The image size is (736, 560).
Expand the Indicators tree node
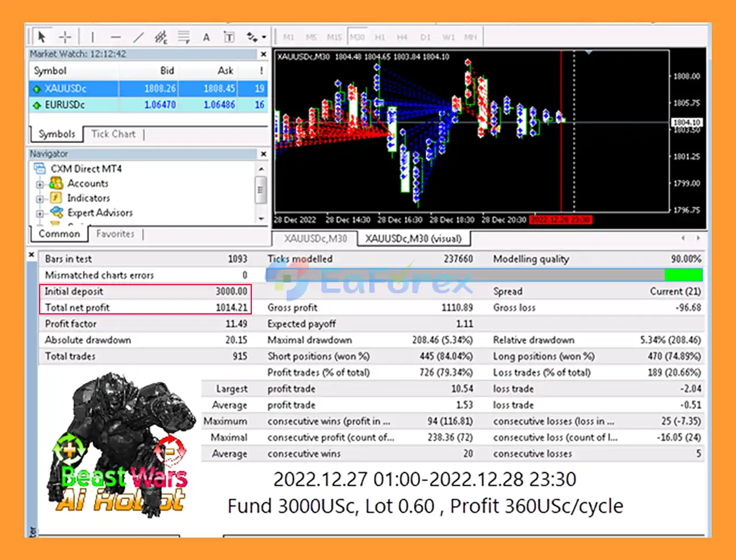[x=40, y=199]
